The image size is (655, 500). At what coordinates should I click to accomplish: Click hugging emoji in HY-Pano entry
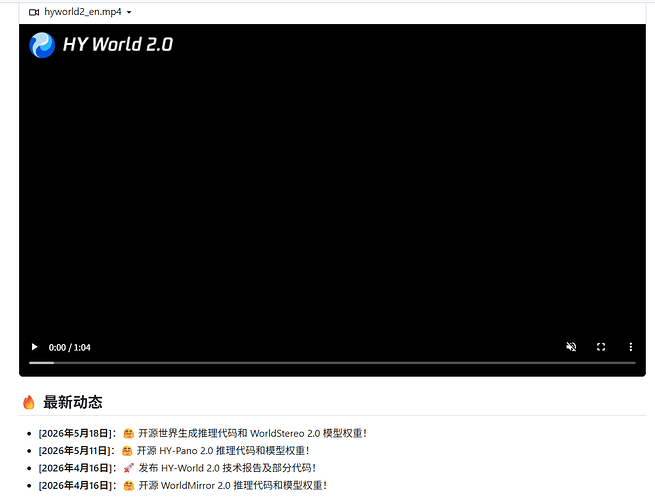[127, 451]
